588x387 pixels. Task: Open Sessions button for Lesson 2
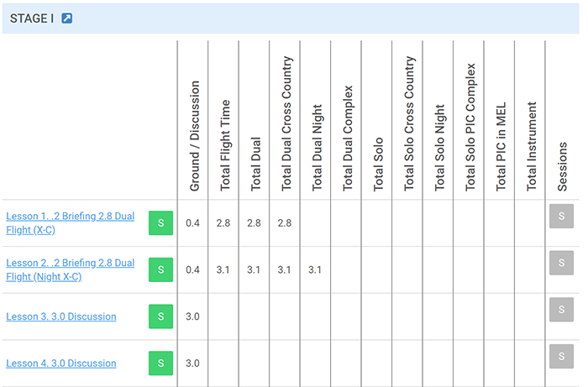(x=561, y=263)
